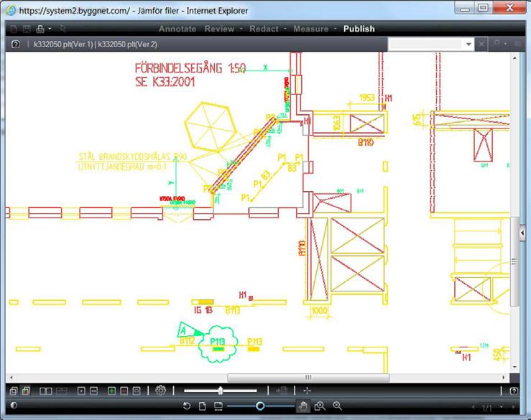This screenshot has width=531, height=420.
Task: Toggle the red deletions display icon
Action: (x=124, y=391)
